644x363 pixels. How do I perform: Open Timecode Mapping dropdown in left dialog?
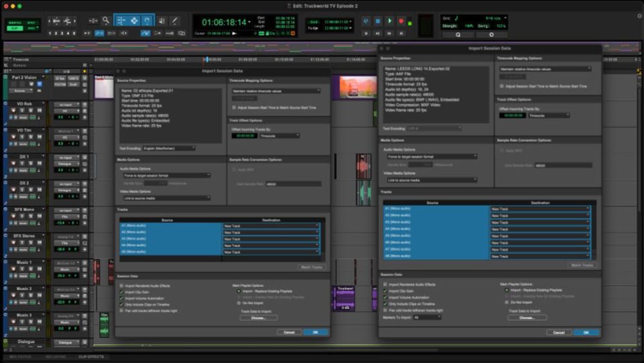(276, 91)
